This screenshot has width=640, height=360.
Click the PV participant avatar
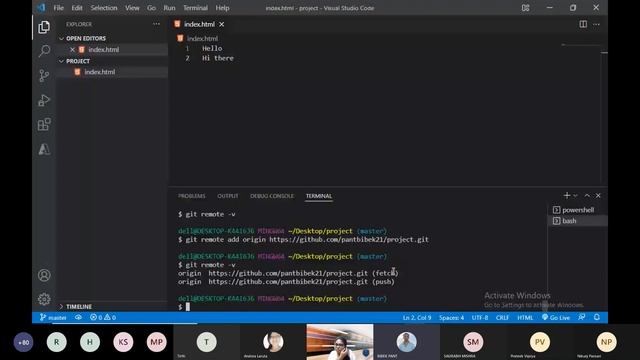tap(540, 342)
